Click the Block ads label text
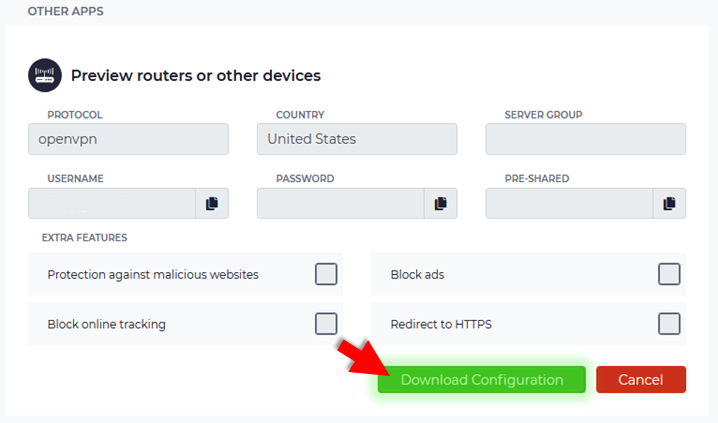Viewport: 718px width, 423px height. coord(417,275)
